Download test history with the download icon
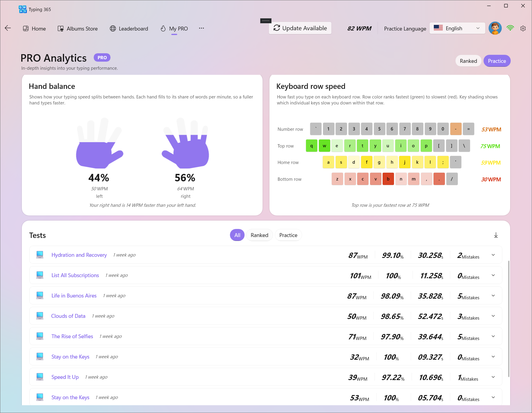 click(496, 235)
